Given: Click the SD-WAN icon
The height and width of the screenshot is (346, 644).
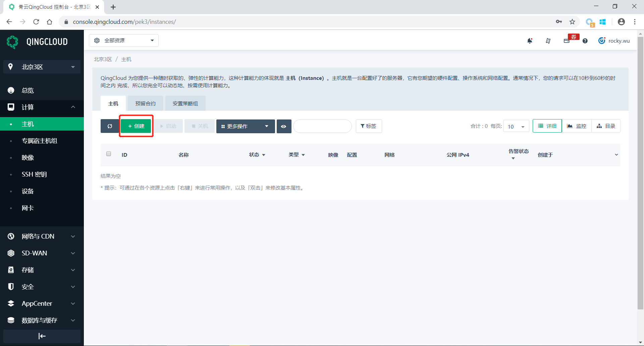Looking at the screenshot, I should tap(11, 253).
